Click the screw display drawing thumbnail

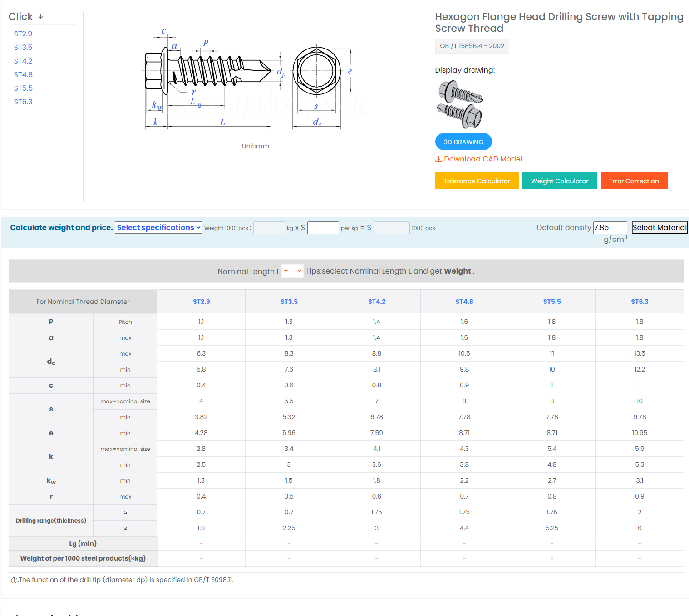pyautogui.click(x=460, y=104)
